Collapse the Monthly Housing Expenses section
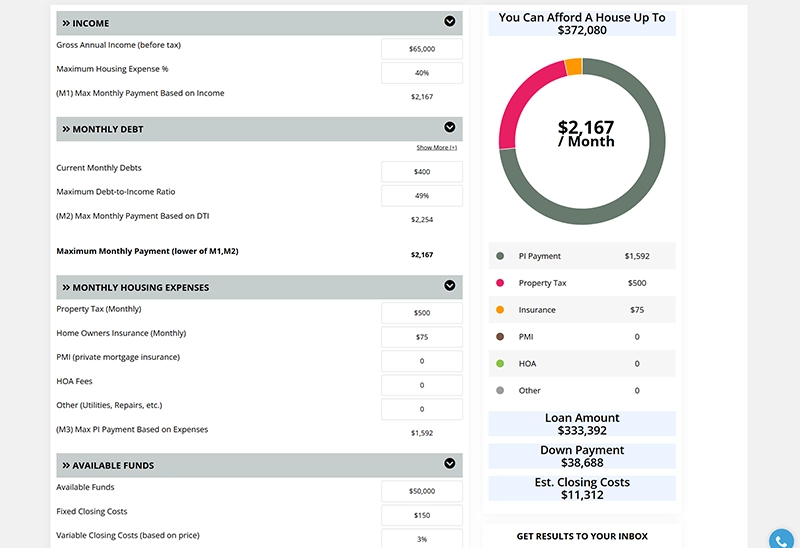 point(450,286)
